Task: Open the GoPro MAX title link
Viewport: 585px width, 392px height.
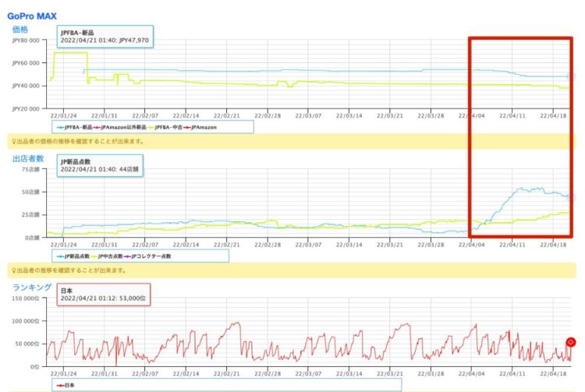Action: pyautogui.click(x=32, y=16)
